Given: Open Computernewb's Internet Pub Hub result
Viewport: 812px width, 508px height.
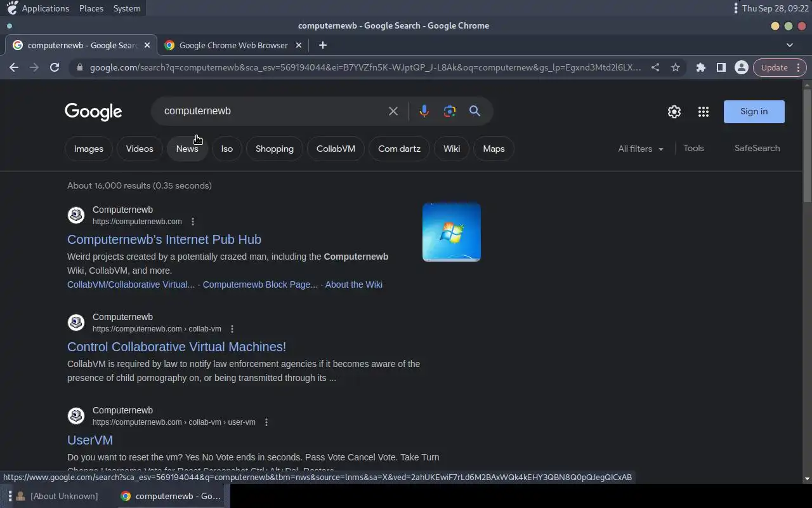Looking at the screenshot, I should (x=164, y=239).
